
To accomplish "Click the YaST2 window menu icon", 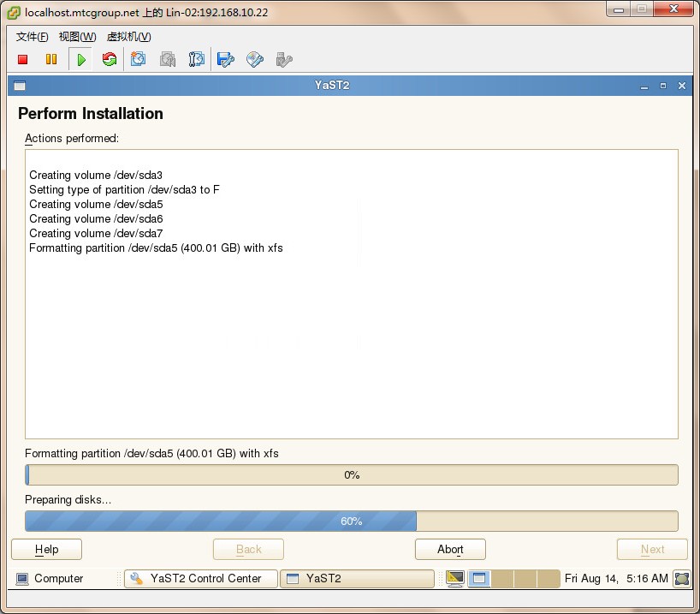I will click(20, 86).
